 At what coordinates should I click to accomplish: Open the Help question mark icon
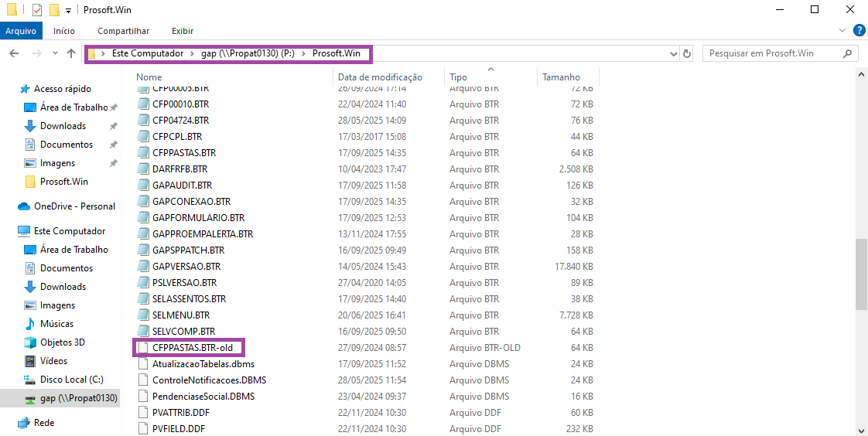pos(859,30)
